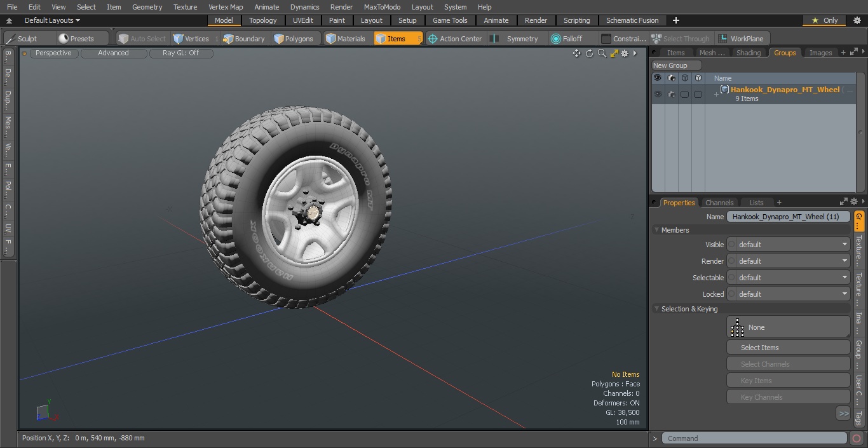Toggle selectable checkbox for Hankook_Dynapro_MT_Wheel group

[x=684, y=94]
